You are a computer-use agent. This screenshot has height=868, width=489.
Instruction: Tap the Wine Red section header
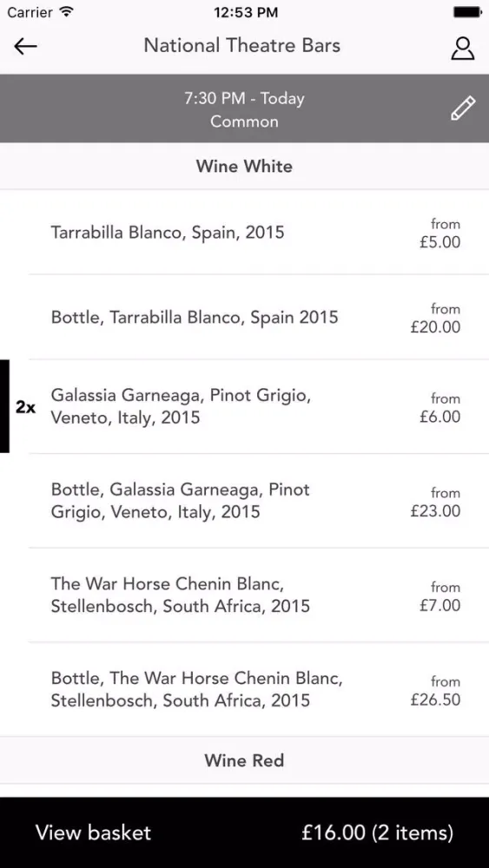244,760
